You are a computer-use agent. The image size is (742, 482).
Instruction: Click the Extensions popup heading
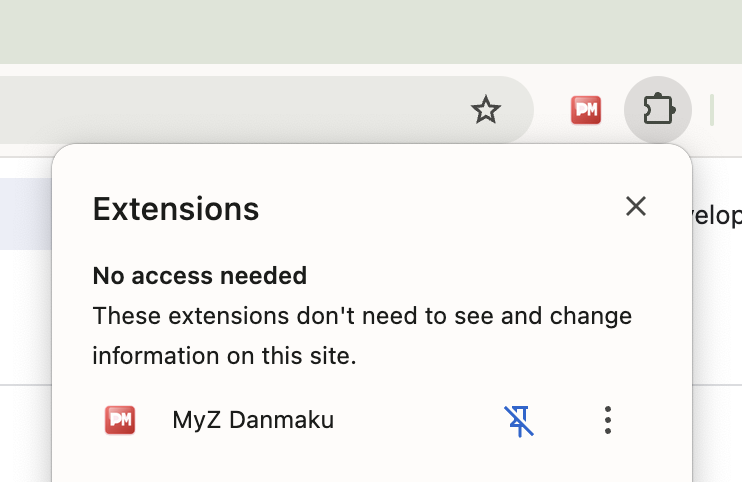[x=176, y=209]
